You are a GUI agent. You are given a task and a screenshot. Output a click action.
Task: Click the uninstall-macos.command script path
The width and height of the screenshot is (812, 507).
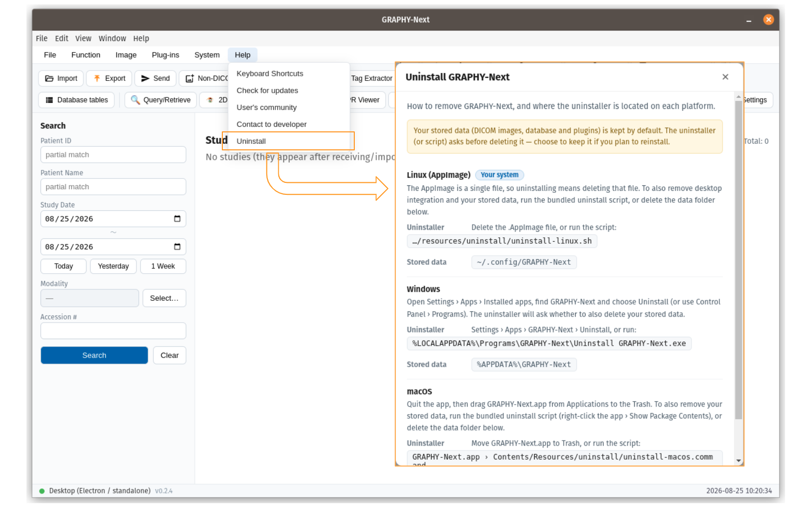coord(565,458)
